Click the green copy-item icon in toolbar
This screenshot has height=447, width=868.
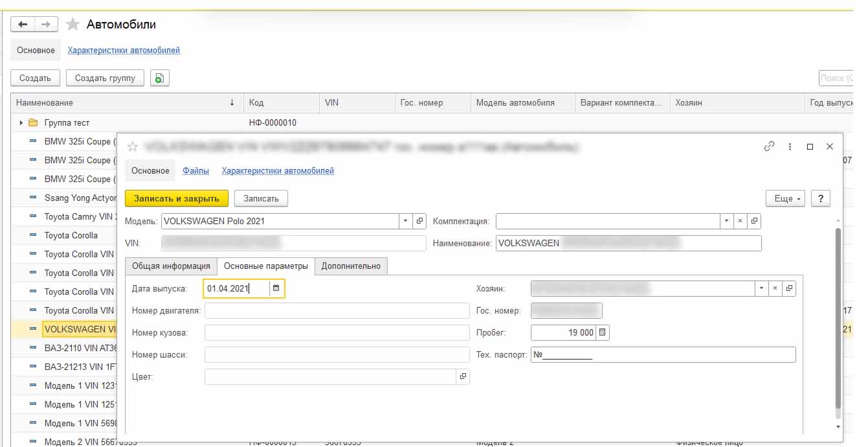click(x=159, y=78)
